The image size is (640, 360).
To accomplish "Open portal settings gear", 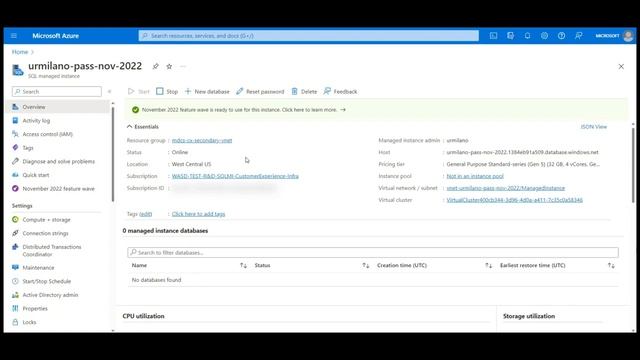I will 544,36.
